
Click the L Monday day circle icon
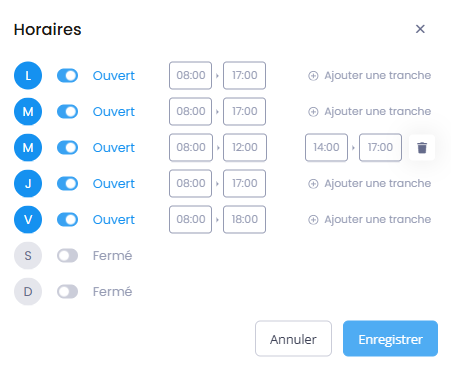(x=28, y=76)
